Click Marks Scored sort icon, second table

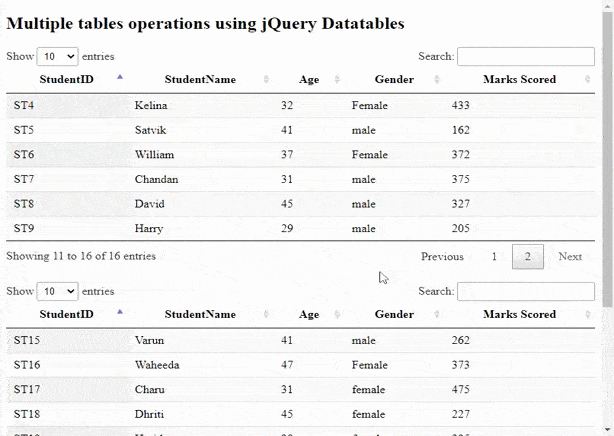tap(587, 314)
